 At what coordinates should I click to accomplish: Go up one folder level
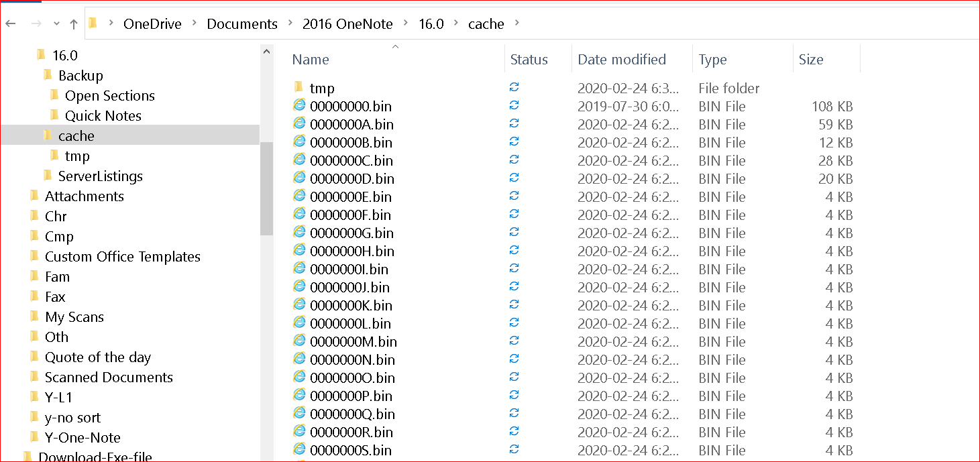[74, 23]
